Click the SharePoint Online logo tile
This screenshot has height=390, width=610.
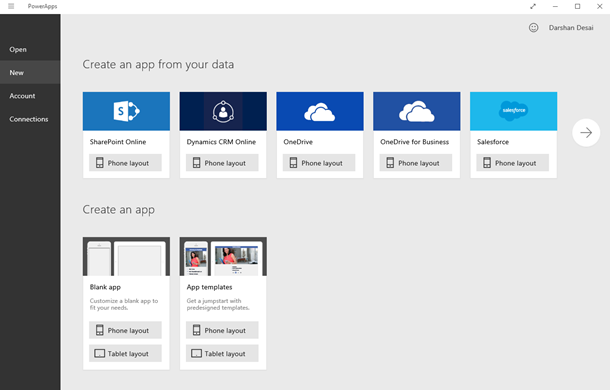pyautogui.click(x=126, y=111)
